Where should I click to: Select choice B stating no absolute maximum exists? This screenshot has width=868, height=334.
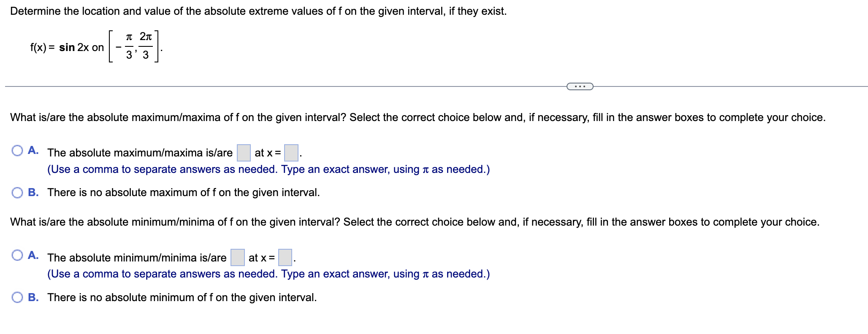pos(17,193)
